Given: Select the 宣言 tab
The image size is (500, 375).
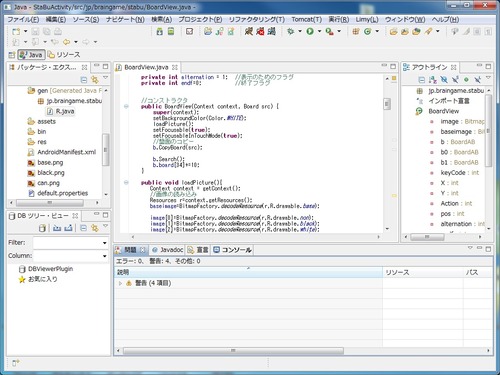Looking at the screenshot, I should 198,250.
